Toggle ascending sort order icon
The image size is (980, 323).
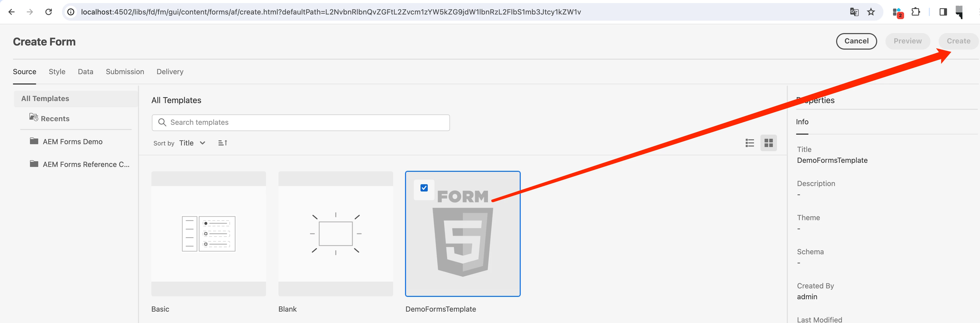click(223, 143)
